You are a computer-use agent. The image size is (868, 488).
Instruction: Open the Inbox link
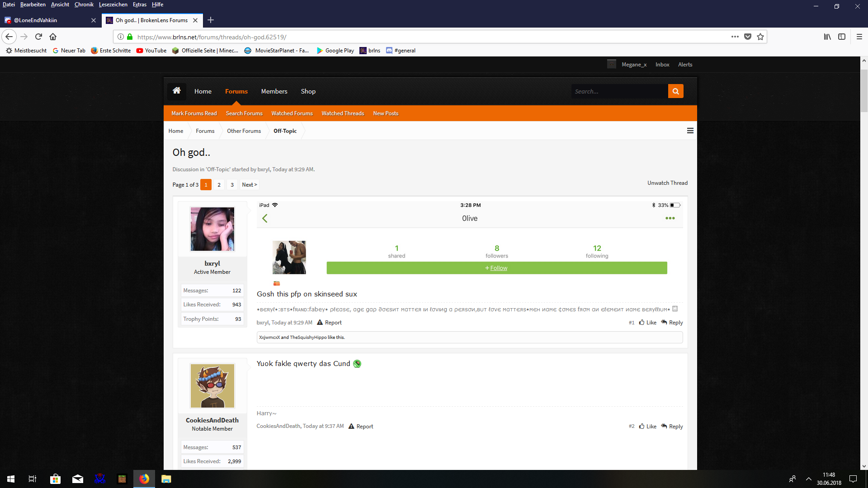(x=662, y=65)
